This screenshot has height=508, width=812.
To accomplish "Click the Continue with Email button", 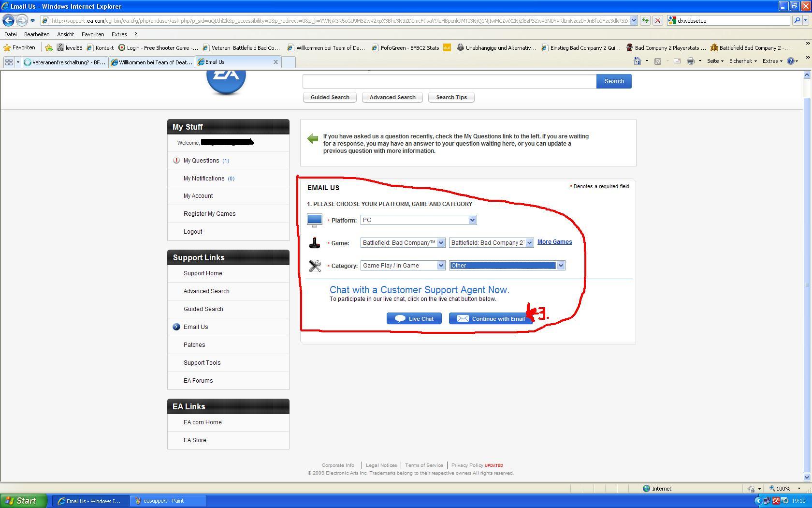I will tap(491, 318).
